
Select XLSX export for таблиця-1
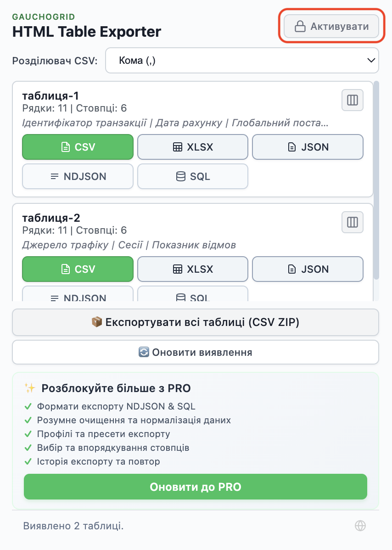192,147
